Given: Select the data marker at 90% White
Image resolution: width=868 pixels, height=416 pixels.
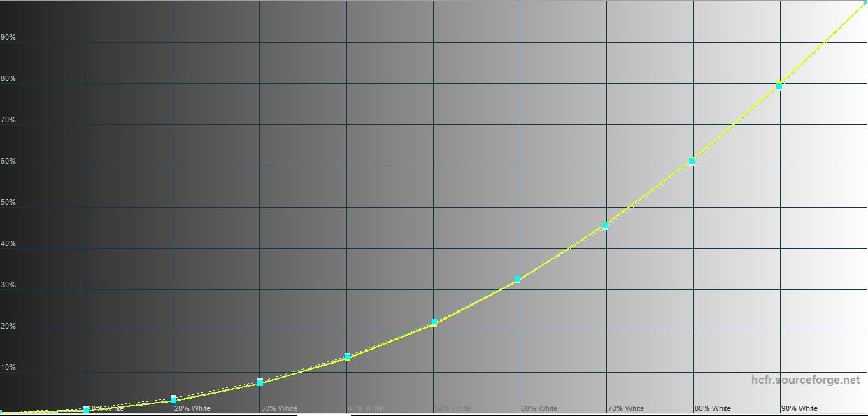Looking at the screenshot, I should click(779, 86).
